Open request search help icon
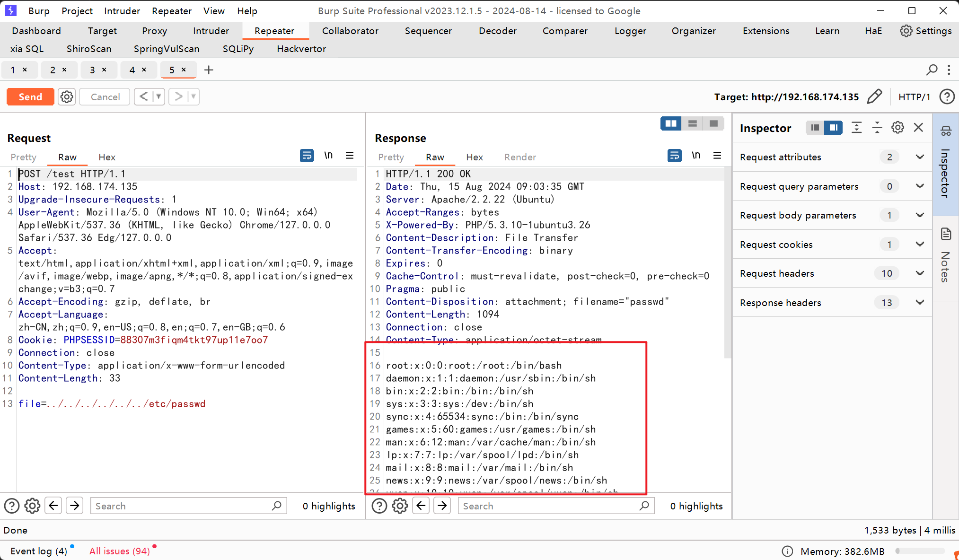959x560 pixels. 12,506
